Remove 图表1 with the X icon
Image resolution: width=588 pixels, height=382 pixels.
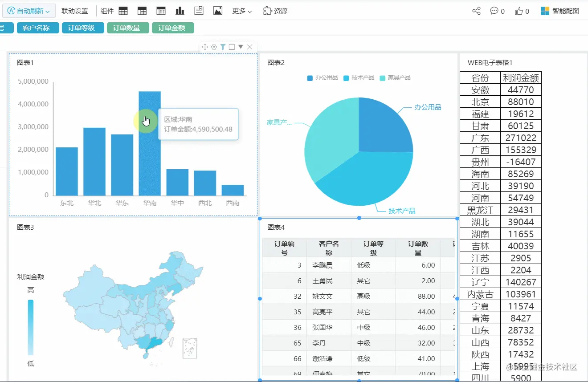[249, 47]
